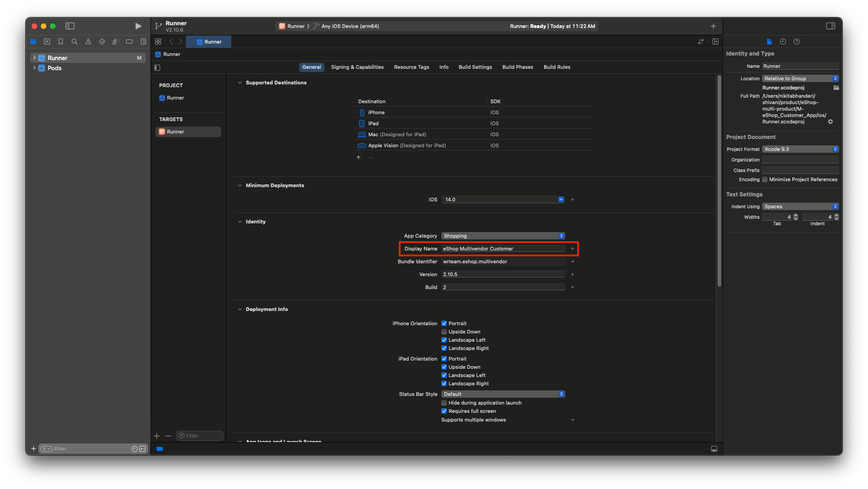
Task: Open the App Category Shopping dropdown
Action: tap(503, 236)
